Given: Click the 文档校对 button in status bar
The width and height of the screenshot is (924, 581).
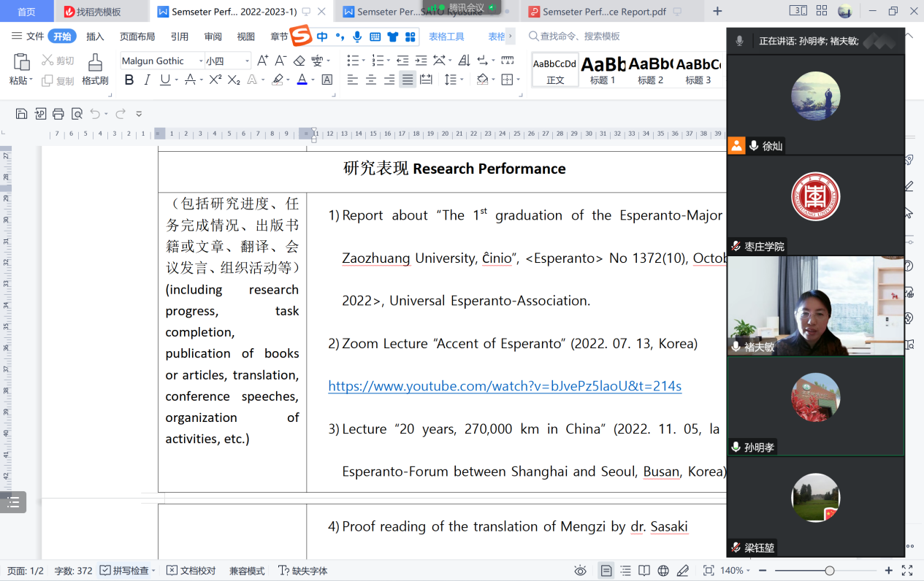Looking at the screenshot, I should coord(191,571).
